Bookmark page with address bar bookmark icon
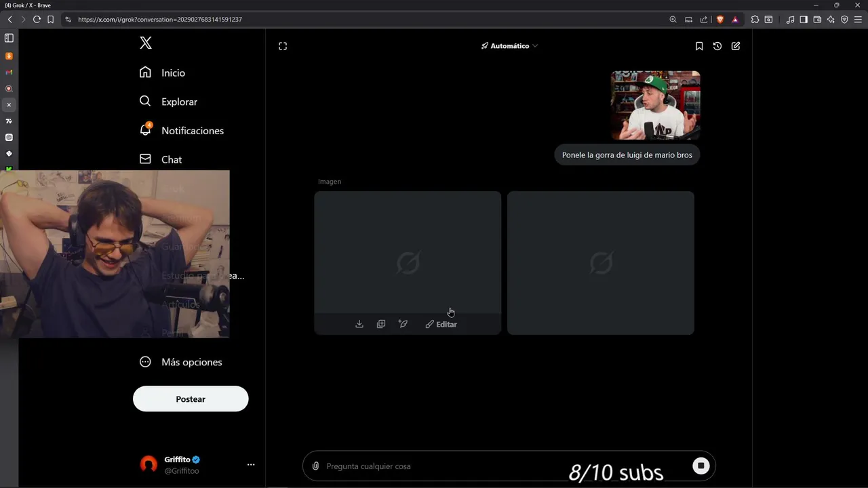 50,20
